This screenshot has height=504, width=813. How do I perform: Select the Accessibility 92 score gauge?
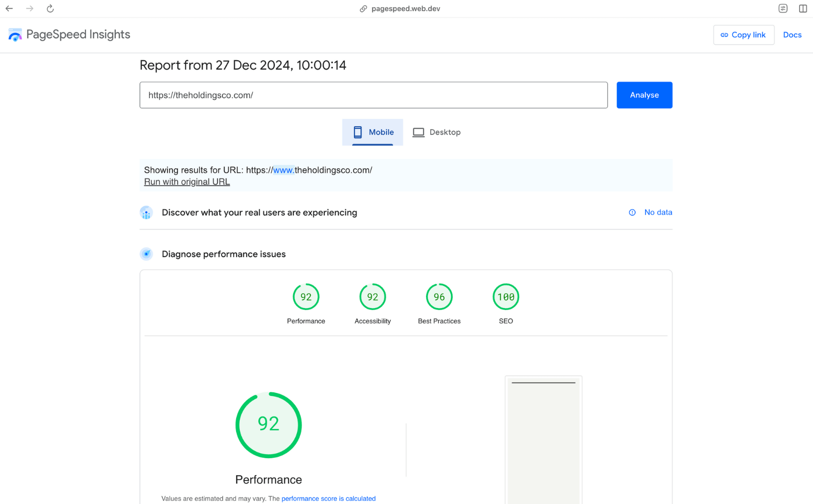tap(373, 297)
